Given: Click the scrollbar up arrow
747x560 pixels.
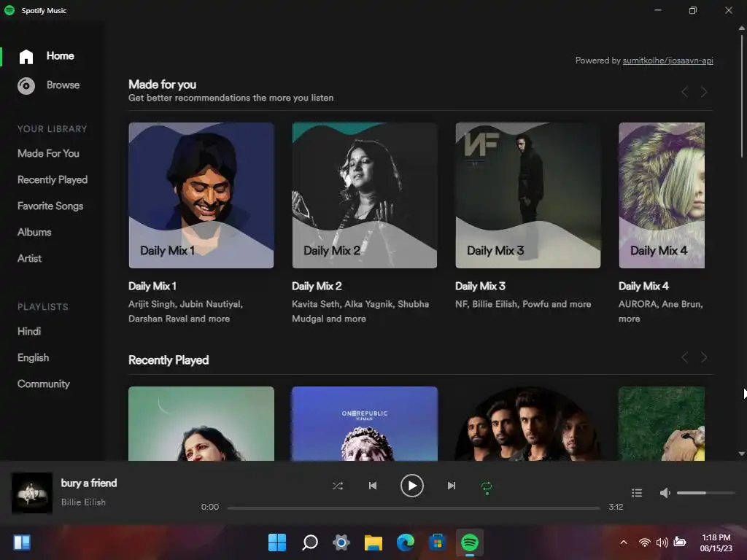Looking at the screenshot, I should click(x=741, y=28).
